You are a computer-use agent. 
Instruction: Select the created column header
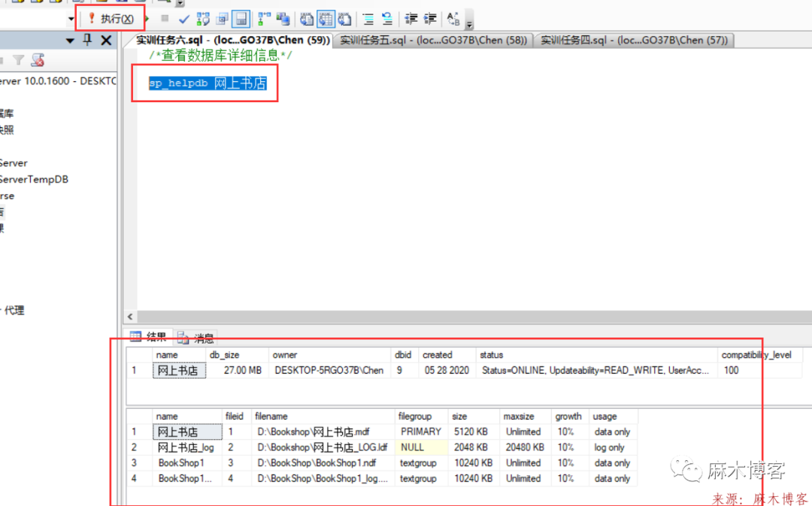click(x=447, y=355)
